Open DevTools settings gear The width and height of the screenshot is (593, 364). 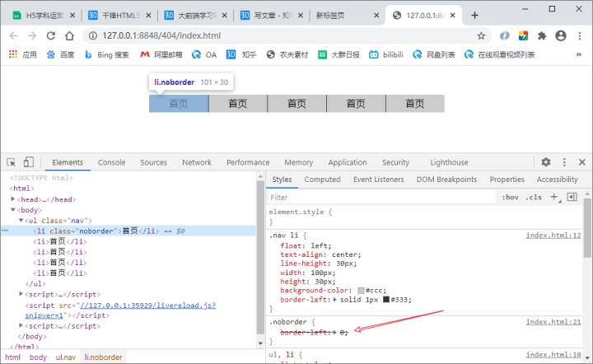pos(546,162)
